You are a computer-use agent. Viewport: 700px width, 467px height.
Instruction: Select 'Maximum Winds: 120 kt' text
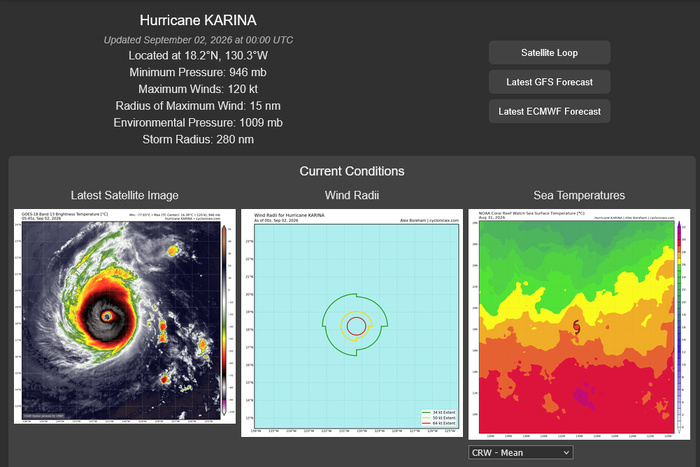point(198,89)
